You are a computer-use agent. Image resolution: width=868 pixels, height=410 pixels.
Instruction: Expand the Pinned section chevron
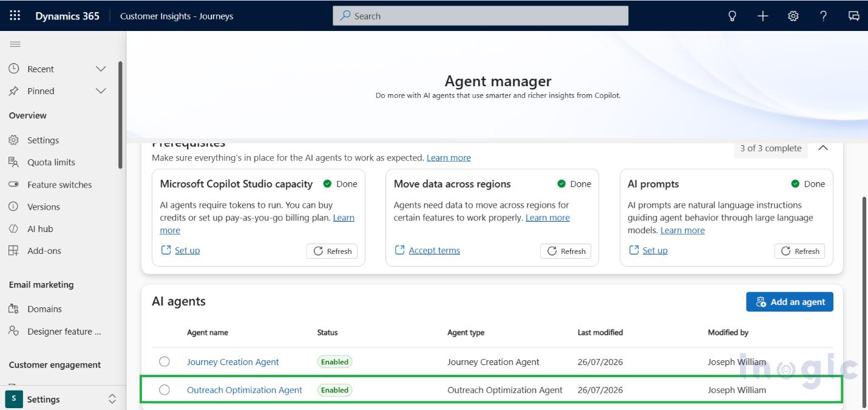[x=101, y=91]
